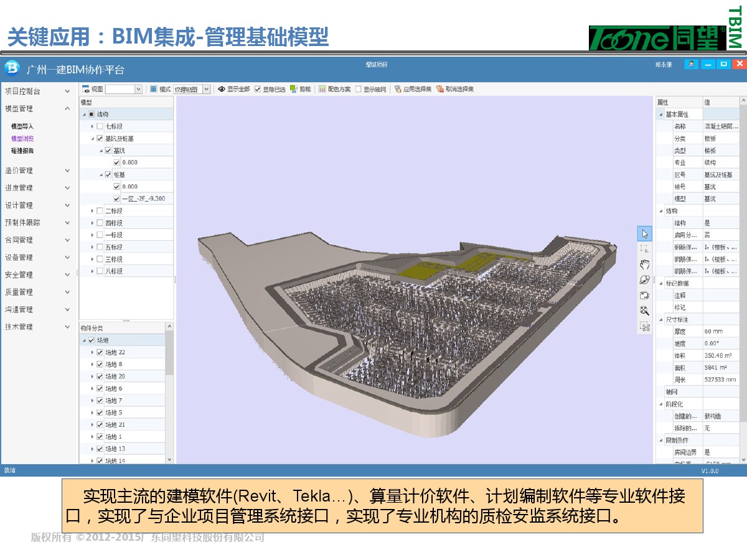
Task: Open 碰撞报告 in the sidebar
Action: (x=22, y=151)
